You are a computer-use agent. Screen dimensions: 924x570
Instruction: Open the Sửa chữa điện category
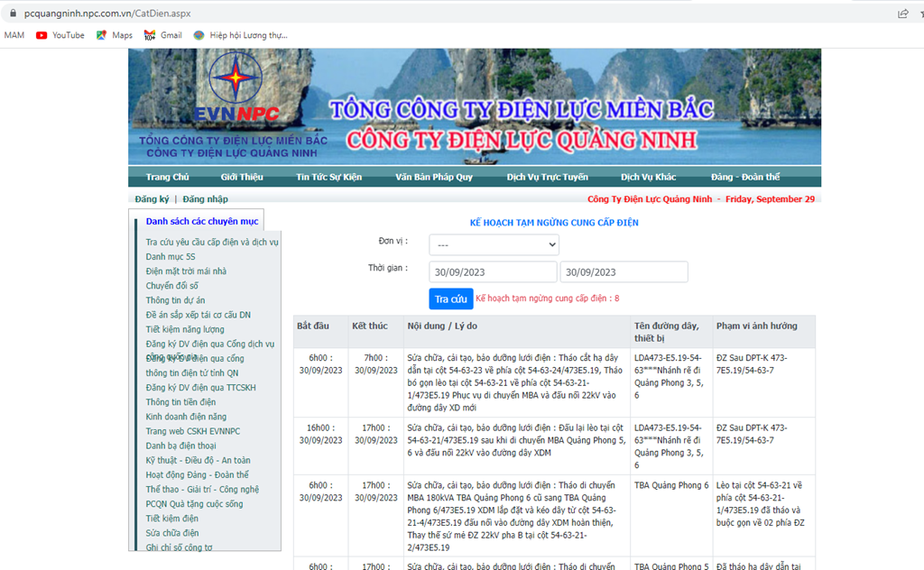pyautogui.click(x=172, y=533)
